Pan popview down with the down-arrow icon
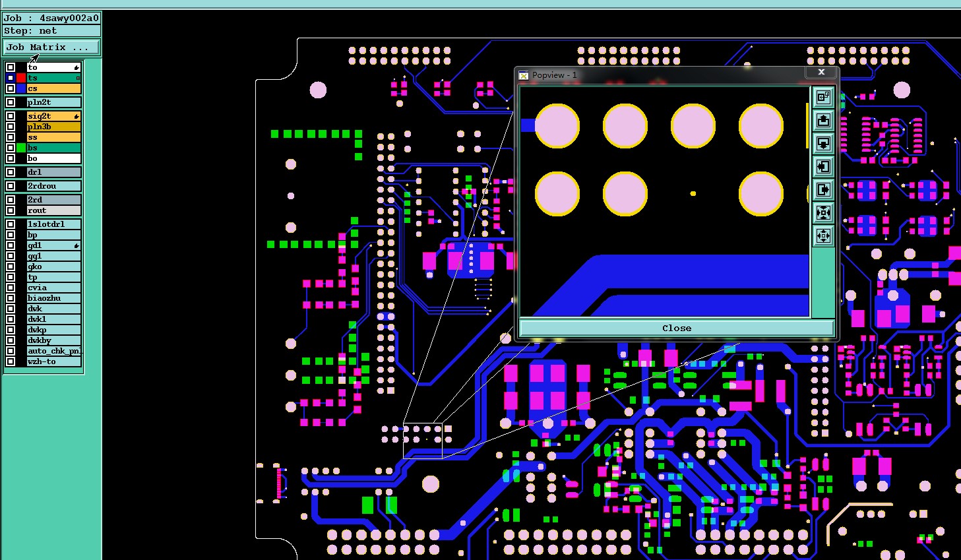The width and height of the screenshot is (961, 560). click(x=823, y=144)
